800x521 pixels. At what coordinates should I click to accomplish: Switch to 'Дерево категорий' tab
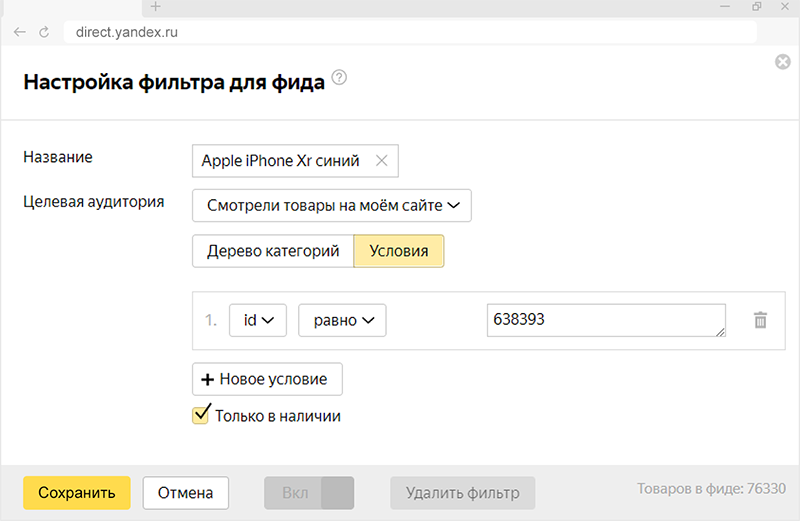point(273,251)
